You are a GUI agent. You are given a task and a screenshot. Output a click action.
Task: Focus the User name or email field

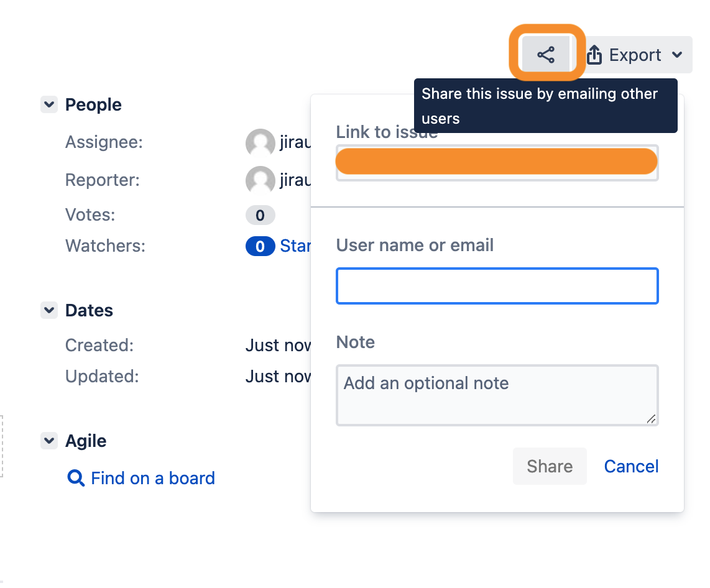(497, 286)
